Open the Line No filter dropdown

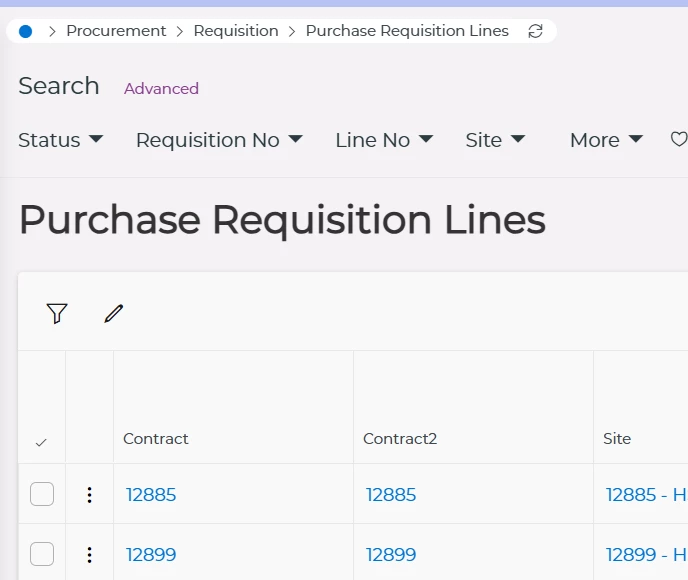pyautogui.click(x=384, y=140)
